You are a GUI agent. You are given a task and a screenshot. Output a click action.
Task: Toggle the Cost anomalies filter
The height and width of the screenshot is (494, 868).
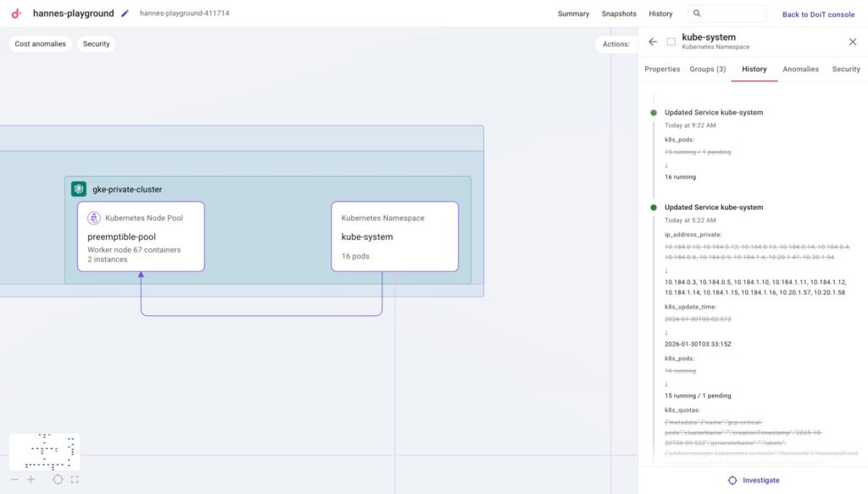40,44
